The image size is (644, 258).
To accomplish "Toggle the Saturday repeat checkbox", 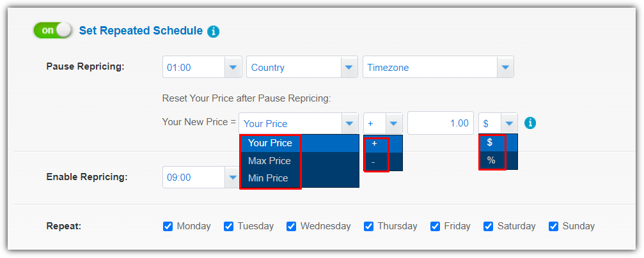I will (x=488, y=227).
